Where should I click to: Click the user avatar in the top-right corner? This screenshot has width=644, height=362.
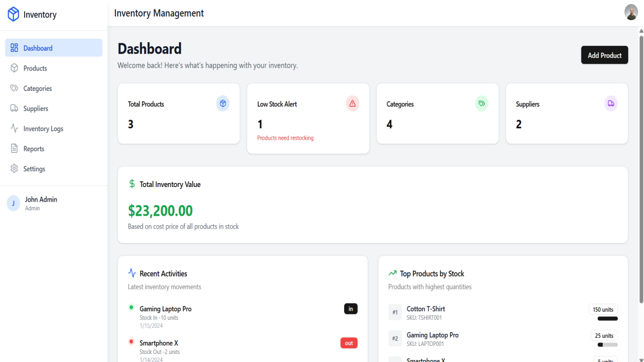click(x=630, y=12)
